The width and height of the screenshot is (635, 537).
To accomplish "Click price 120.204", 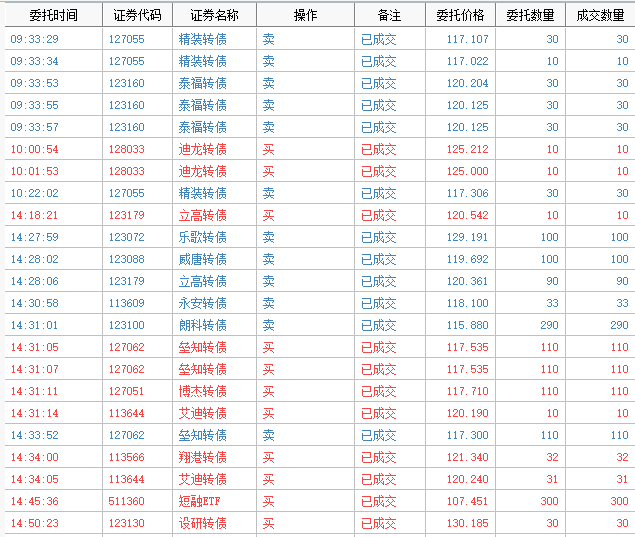I will [x=468, y=83].
